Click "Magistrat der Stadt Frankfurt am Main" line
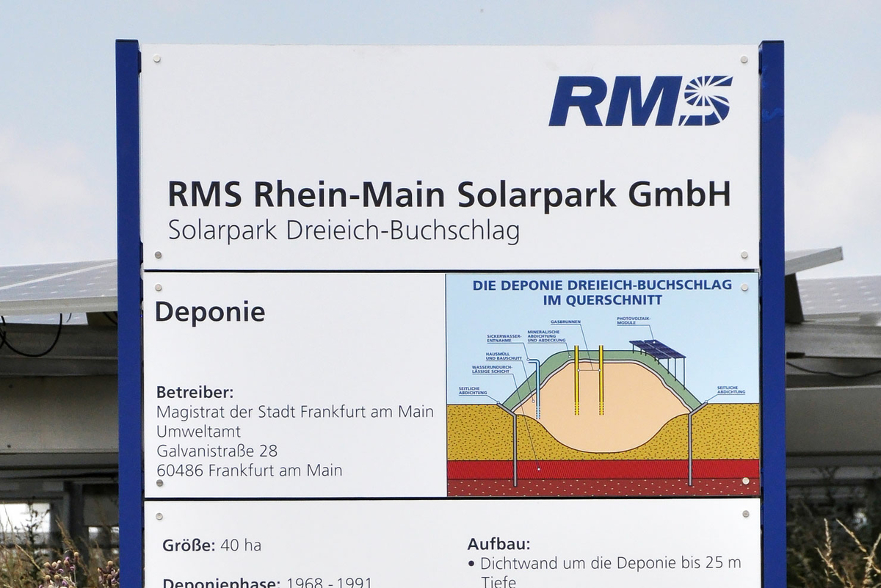 295,412
